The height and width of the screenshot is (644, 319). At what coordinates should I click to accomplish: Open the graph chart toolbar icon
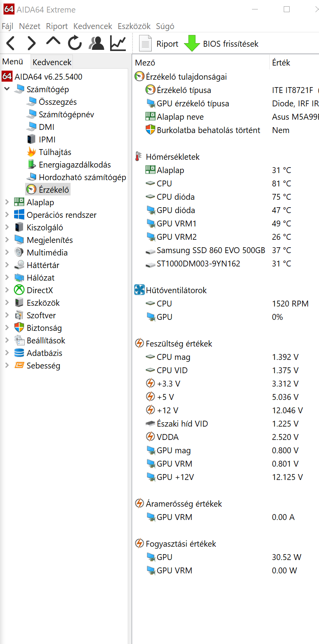pyautogui.click(x=118, y=43)
